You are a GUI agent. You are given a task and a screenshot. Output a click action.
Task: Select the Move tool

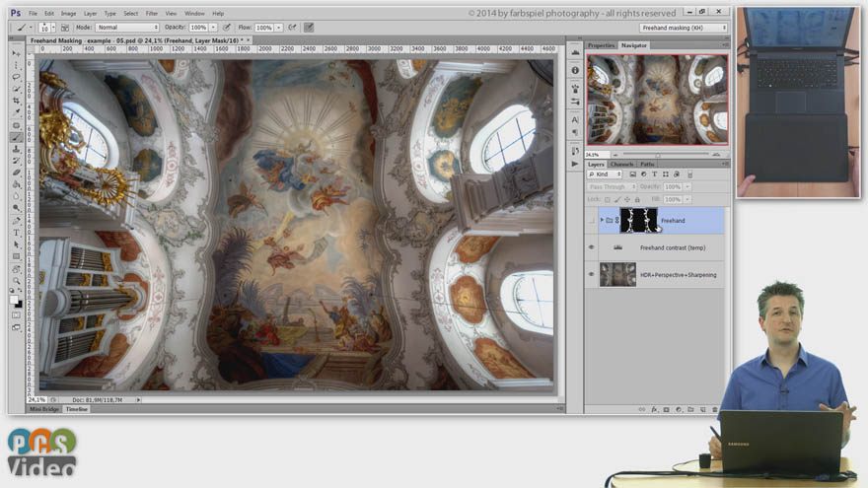[16, 53]
